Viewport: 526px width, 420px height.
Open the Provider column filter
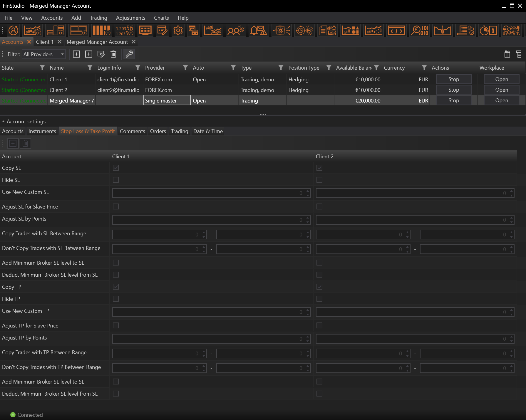tap(185, 68)
